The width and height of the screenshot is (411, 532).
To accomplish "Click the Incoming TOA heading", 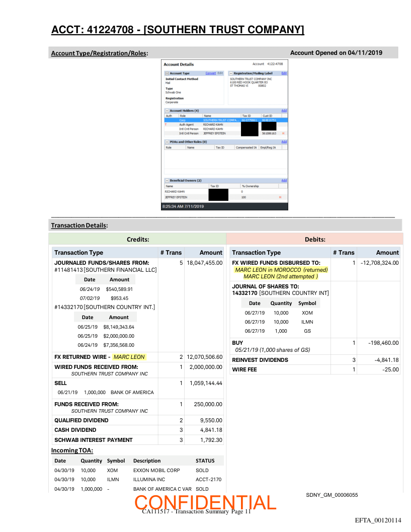I will coord(72,450).
